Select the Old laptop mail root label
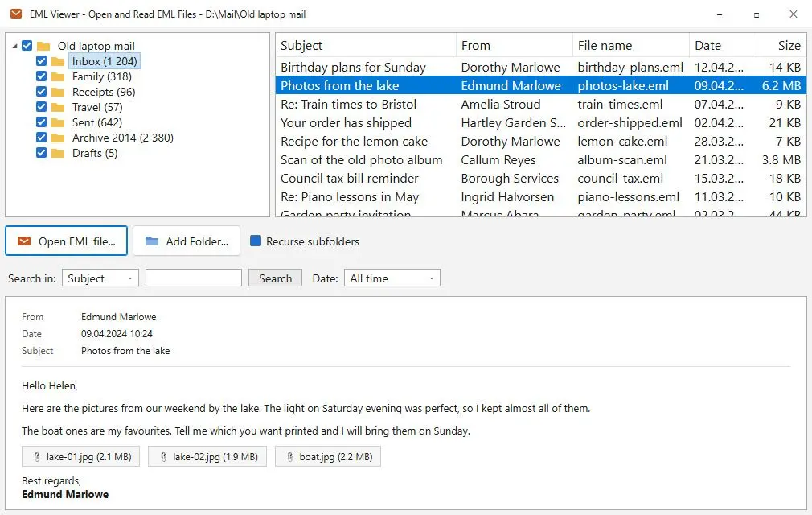Viewport: 812px width, 515px height. [96, 46]
